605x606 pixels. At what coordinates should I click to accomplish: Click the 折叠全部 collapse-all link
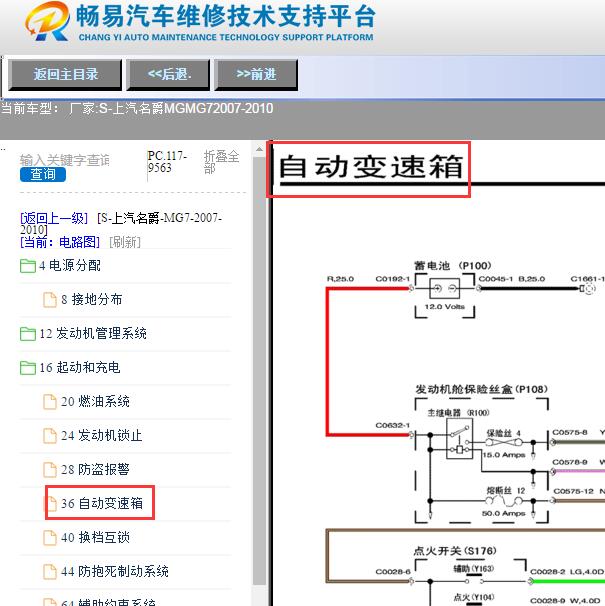tap(222, 162)
